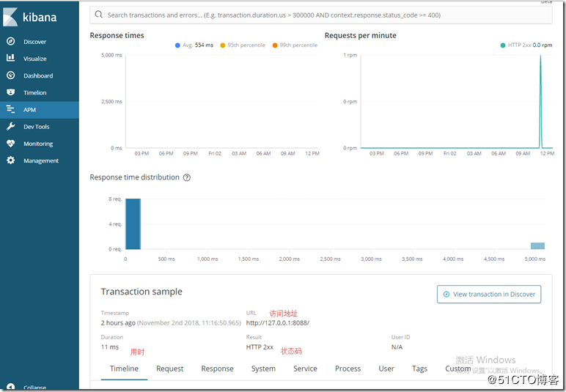
Task: Open the Discover menu label
Action: click(x=35, y=42)
